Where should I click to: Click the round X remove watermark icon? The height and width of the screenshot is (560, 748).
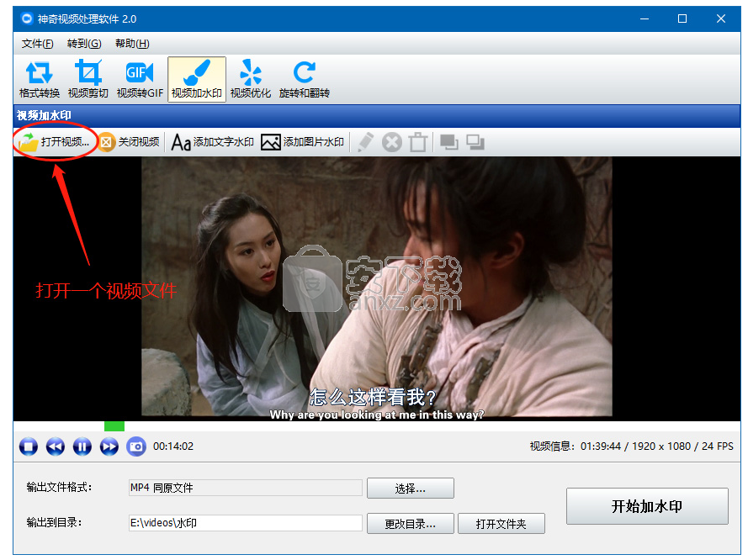point(391,142)
